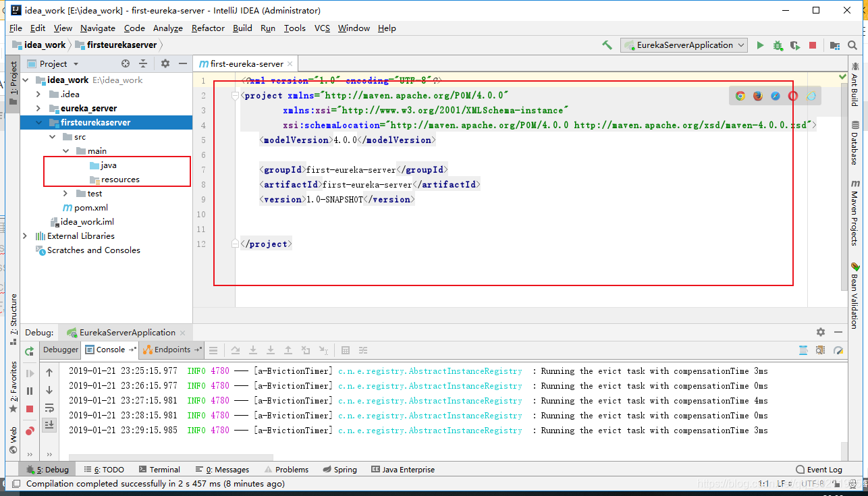Preview pom.xml in Firefox browser
The image size is (868, 496).
(x=758, y=96)
